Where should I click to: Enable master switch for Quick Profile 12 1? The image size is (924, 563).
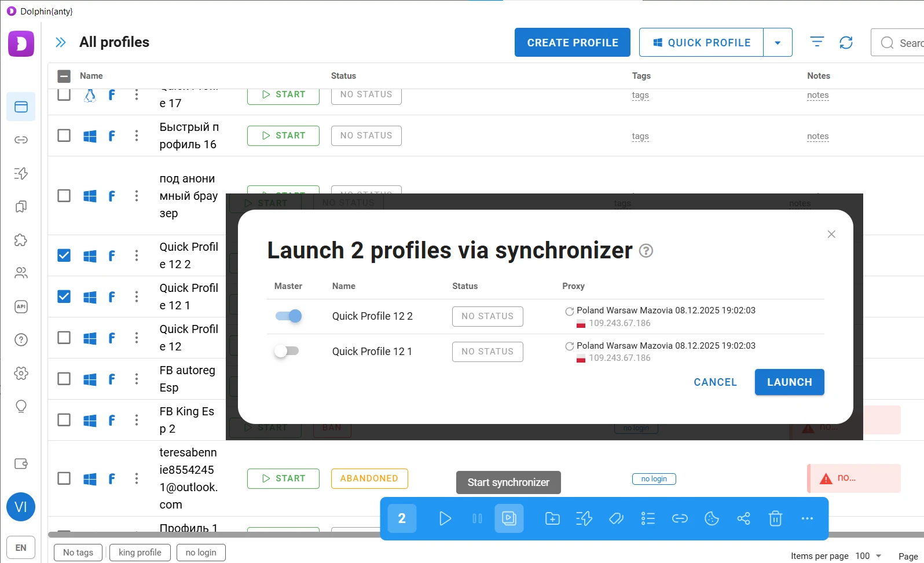(x=287, y=351)
